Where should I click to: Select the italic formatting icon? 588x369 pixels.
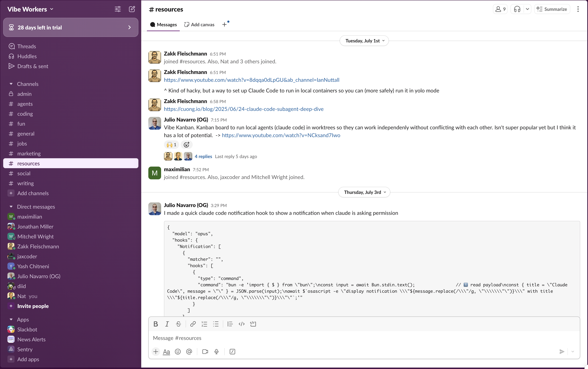pos(167,324)
